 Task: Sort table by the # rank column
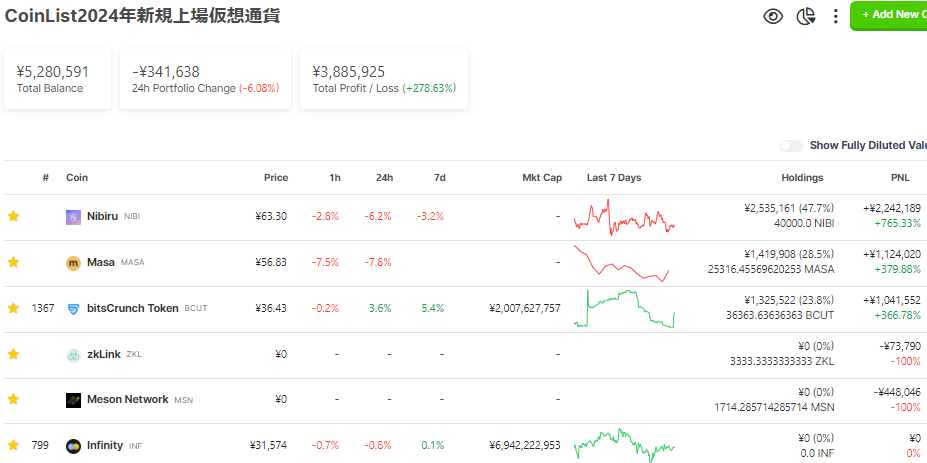(x=46, y=177)
